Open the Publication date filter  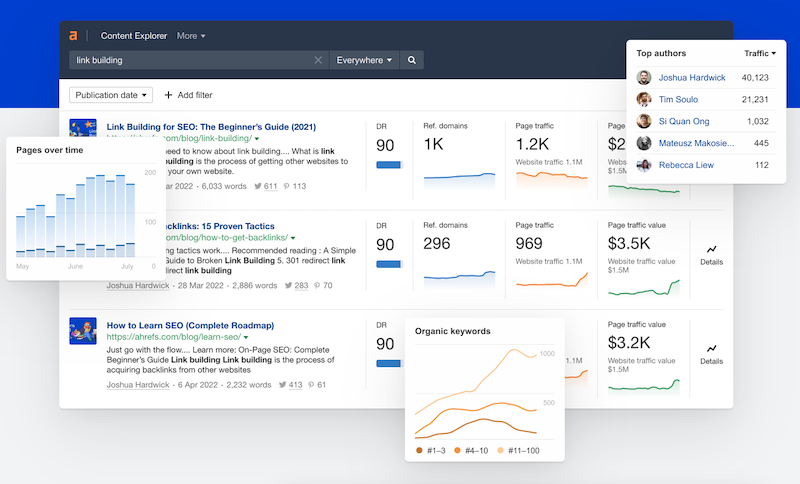111,95
